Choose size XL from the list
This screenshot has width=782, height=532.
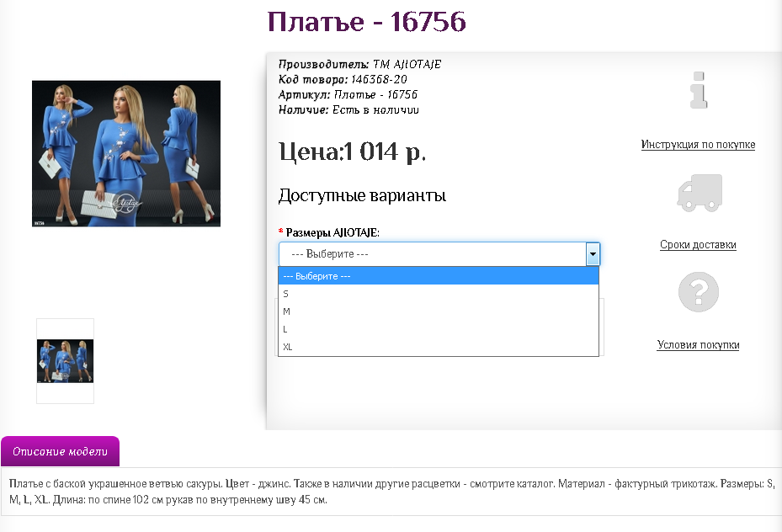pos(439,347)
